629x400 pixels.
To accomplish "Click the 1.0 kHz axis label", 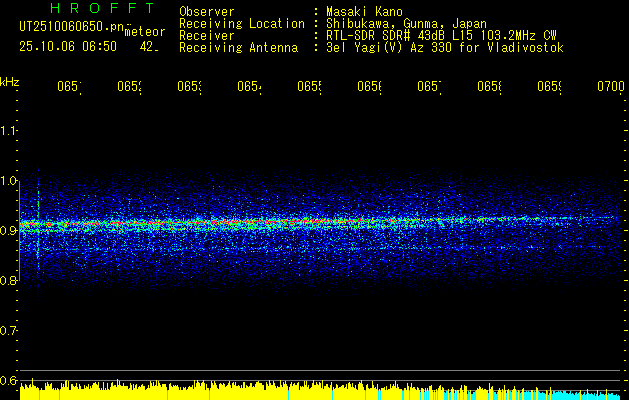I will (x=8, y=181).
